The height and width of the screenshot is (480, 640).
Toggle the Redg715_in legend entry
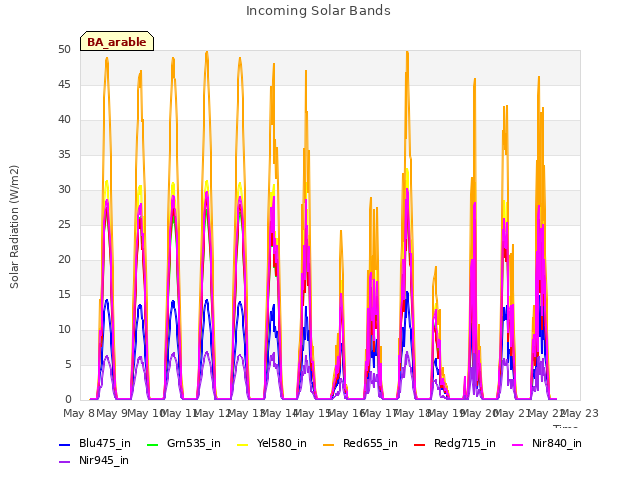point(455,443)
